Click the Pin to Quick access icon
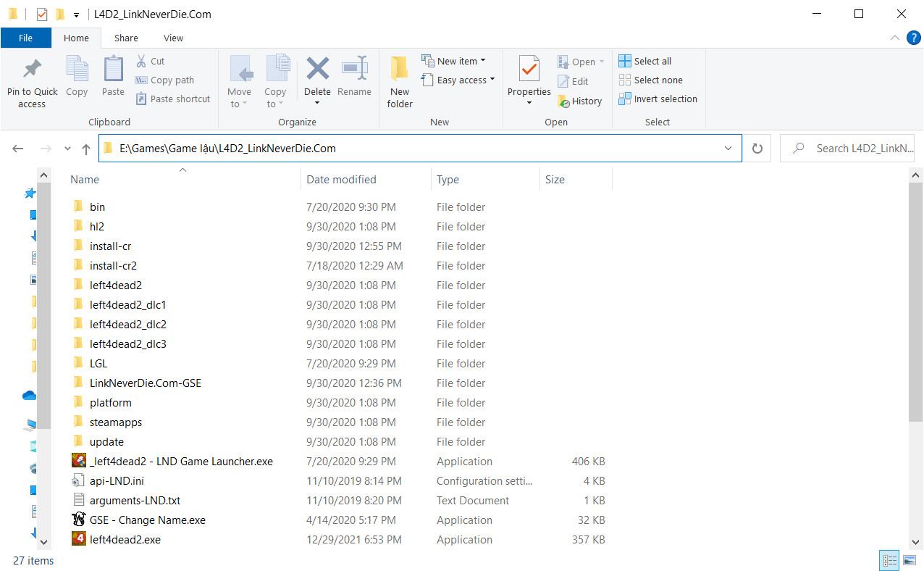 click(32, 70)
